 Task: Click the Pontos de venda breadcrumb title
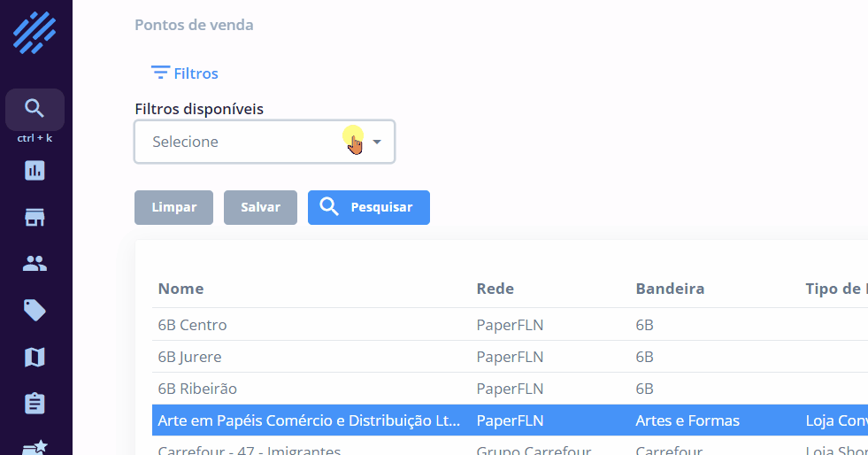(195, 25)
